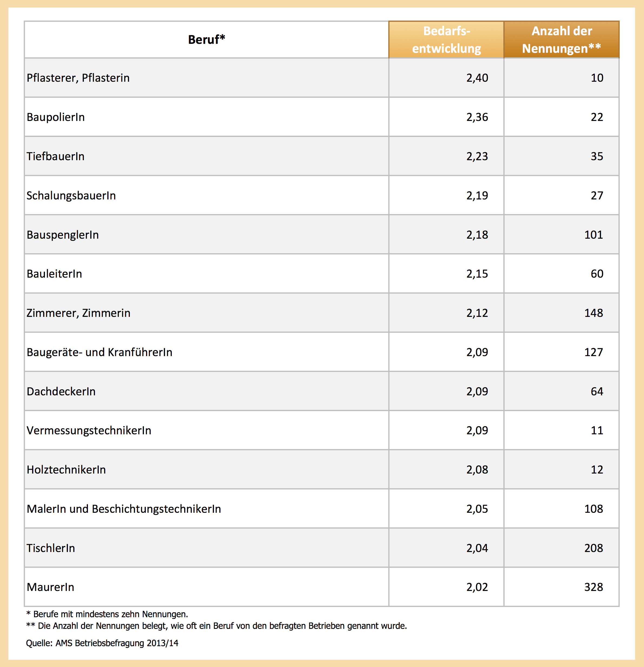Select the BauspenglerIn row label
This screenshot has width=644, height=667.
[x=62, y=235]
